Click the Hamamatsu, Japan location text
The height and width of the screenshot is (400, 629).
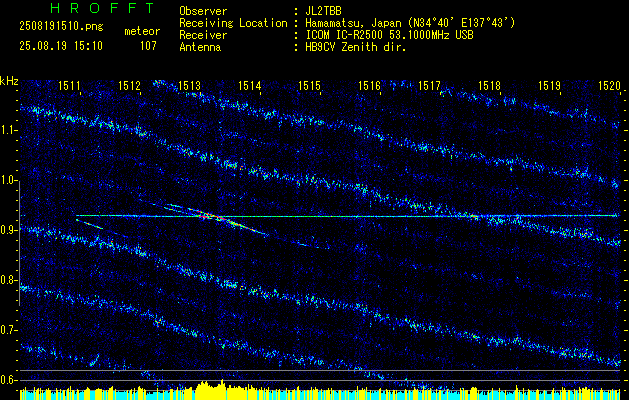point(409,23)
